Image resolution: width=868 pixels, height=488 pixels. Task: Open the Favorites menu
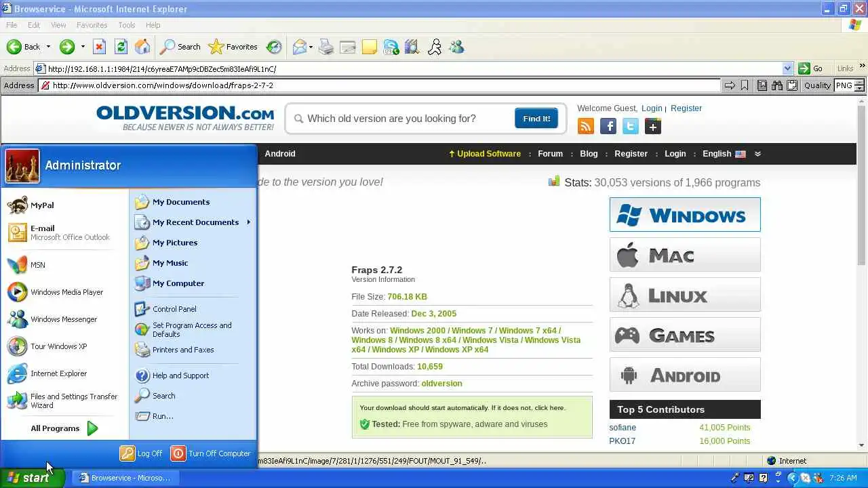tap(92, 25)
